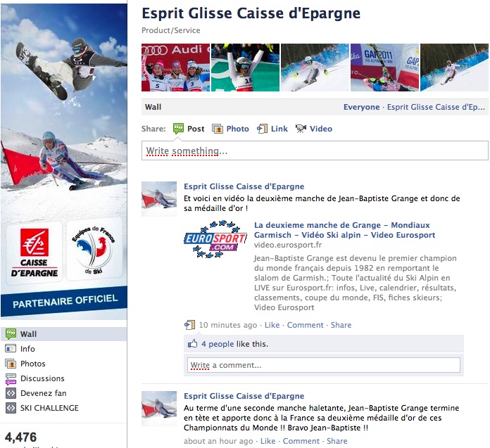Select the Photo share icon

[218, 129]
